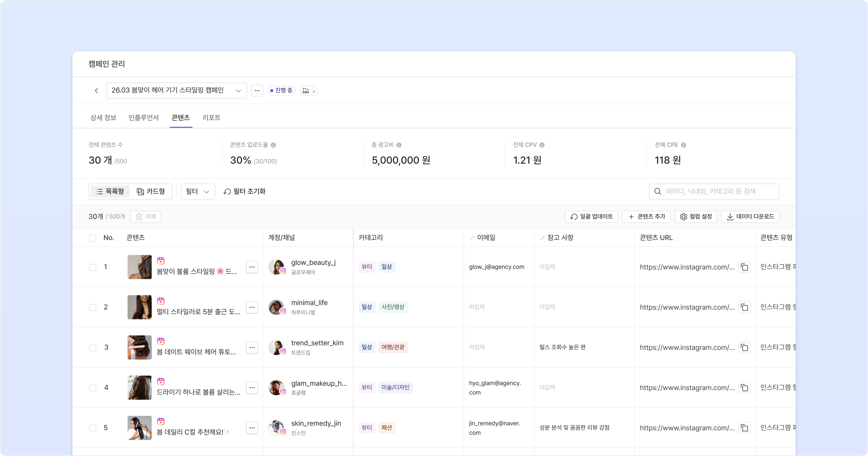The width and height of the screenshot is (868, 456).
Task: Click the ID/nickname search field
Action: coord(714,191)
